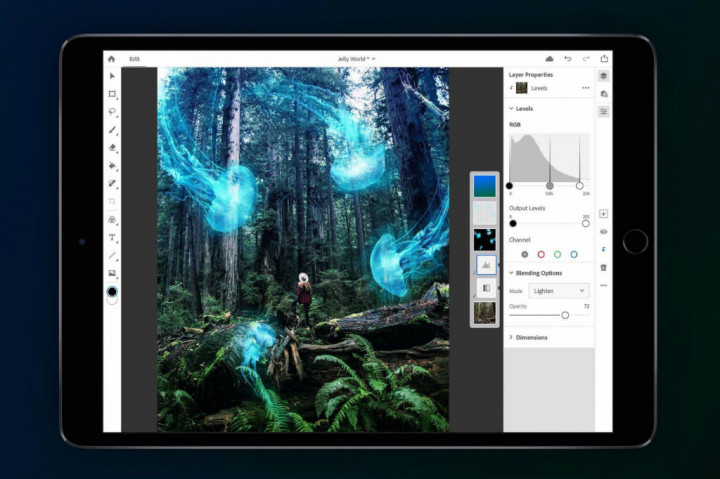Select the Brush tool
720x479 pixels.
click(x=112, y=130)
